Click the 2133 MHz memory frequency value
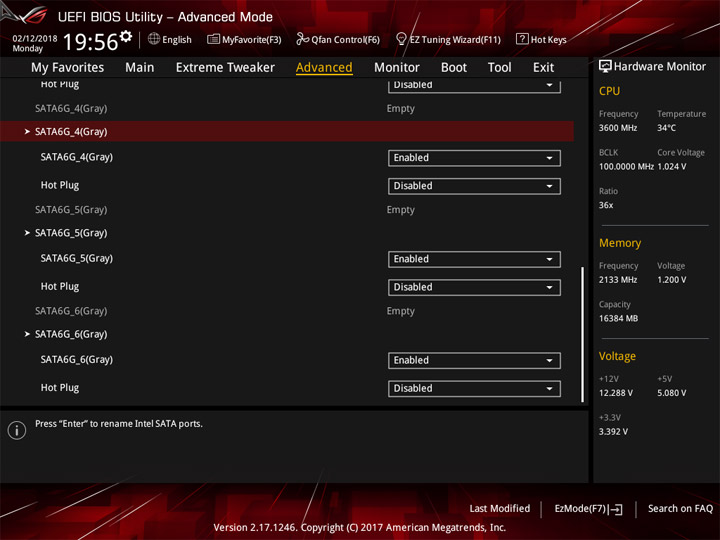 618,280
